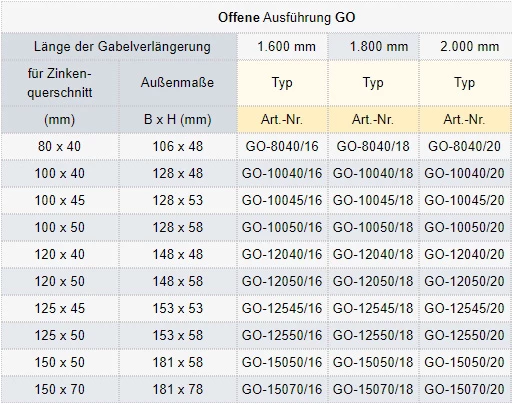Click the '128 x 58' outer dimension cell
The width and height of the screenshot is (512, 404).
178,227
